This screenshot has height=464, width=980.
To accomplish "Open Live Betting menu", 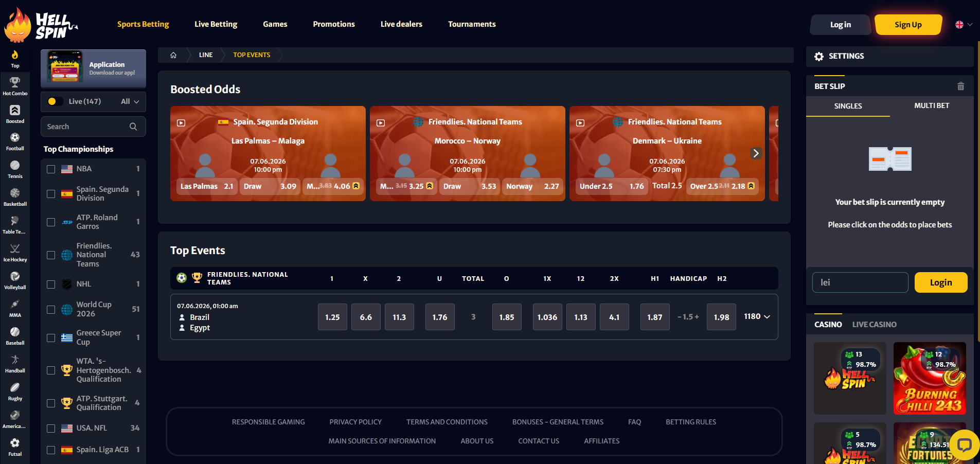I will click(216, 24).
